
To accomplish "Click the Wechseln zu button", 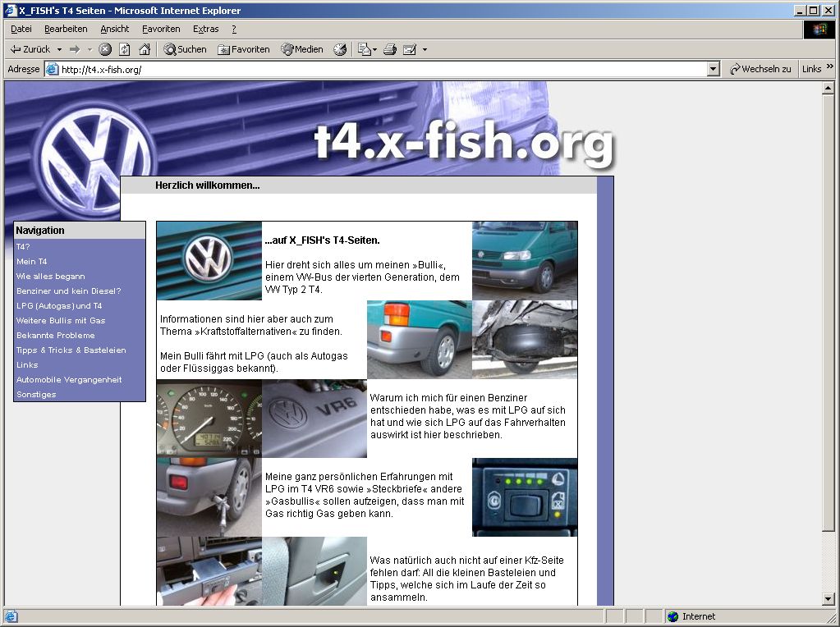I will [760, 69].
